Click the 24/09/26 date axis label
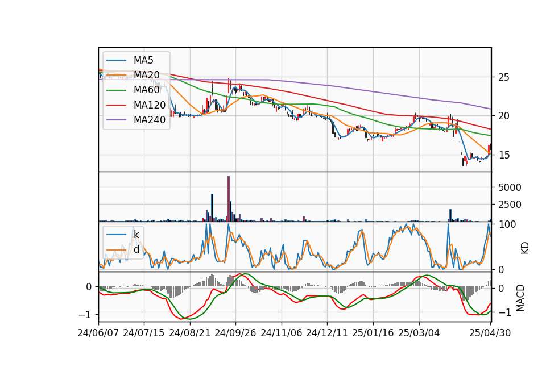Image resolution: width=546 pixels, height=392 pixels. coord(235,333)
